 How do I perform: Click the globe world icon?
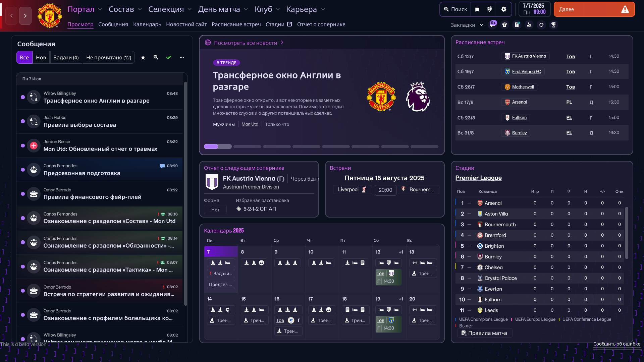click(490, 9)
